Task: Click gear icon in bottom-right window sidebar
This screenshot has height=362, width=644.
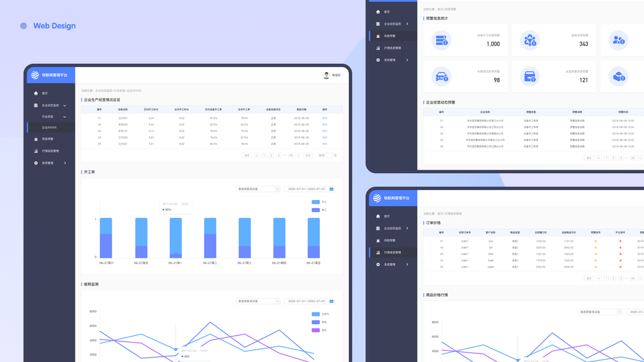Action: point(378,265)
